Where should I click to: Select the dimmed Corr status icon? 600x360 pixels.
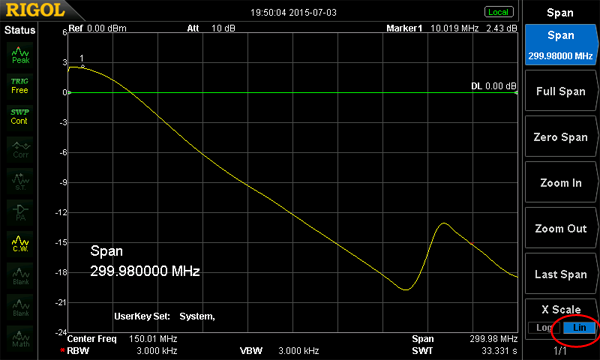pos(20,149)
